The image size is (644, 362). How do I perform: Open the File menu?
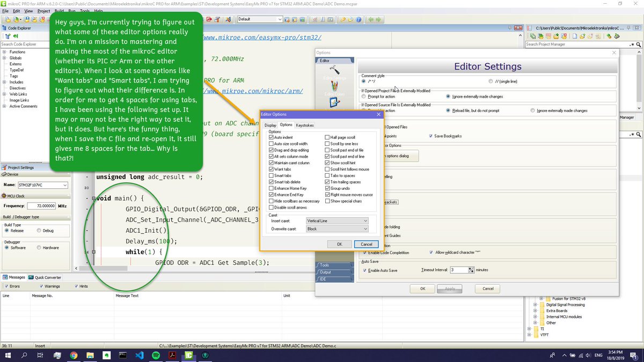(5, 11)
